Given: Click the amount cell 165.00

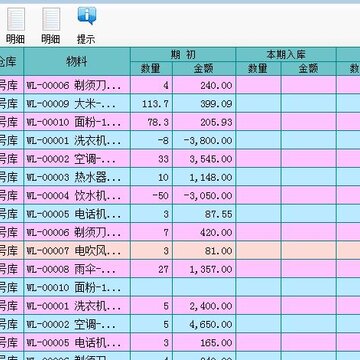Looking at the screenshot, I should (x=204, y=342).
